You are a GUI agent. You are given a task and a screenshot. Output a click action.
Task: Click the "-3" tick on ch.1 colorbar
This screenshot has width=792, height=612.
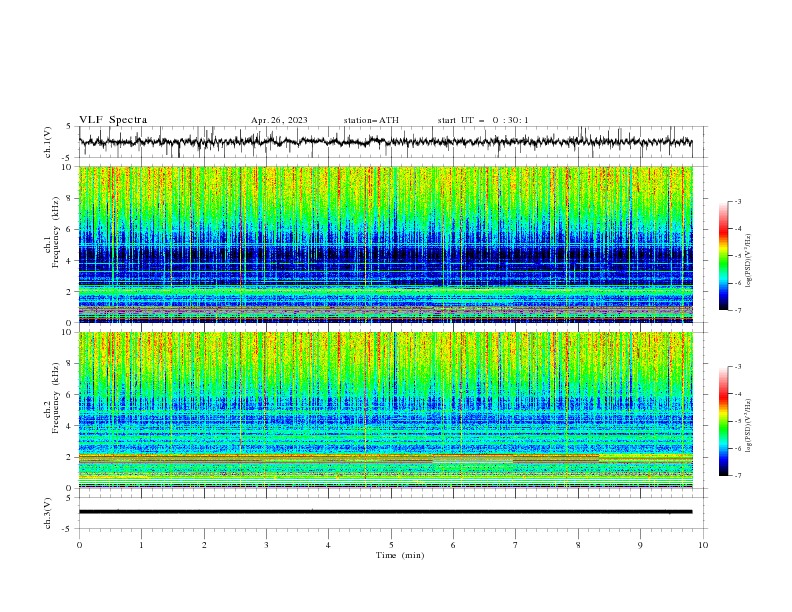[737, 201]
